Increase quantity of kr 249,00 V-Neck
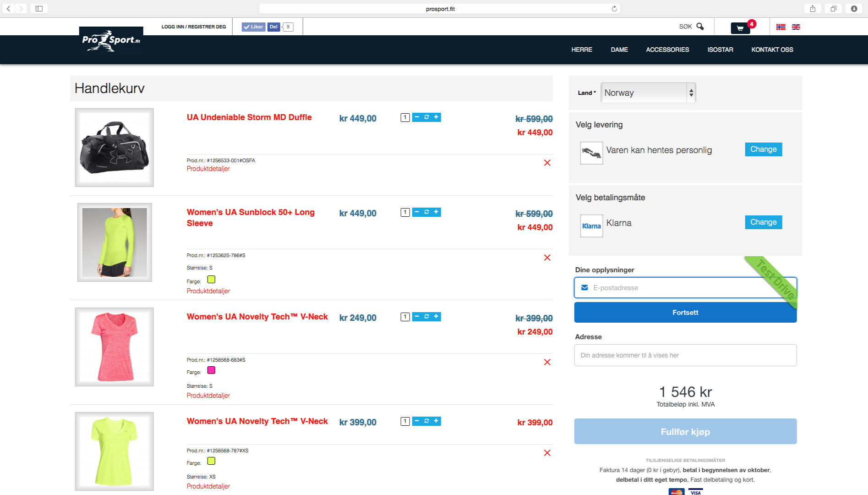 pyautogui.click(x=436, y=317)
